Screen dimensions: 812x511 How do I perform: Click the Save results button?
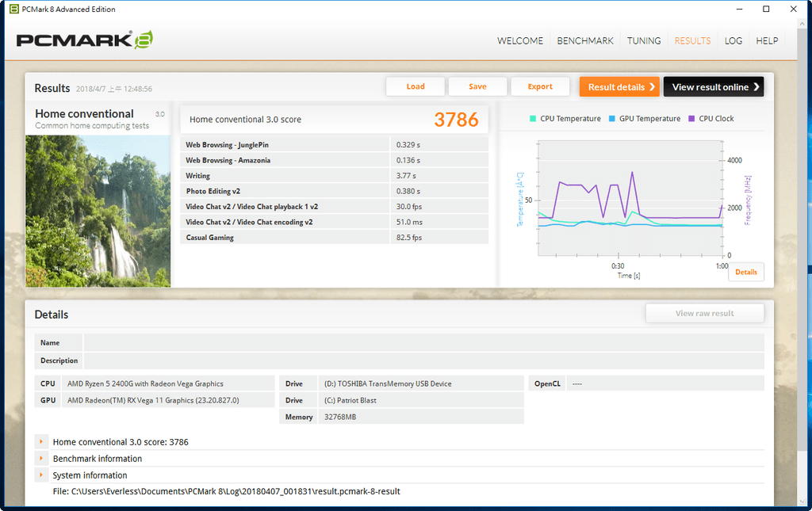477,86
